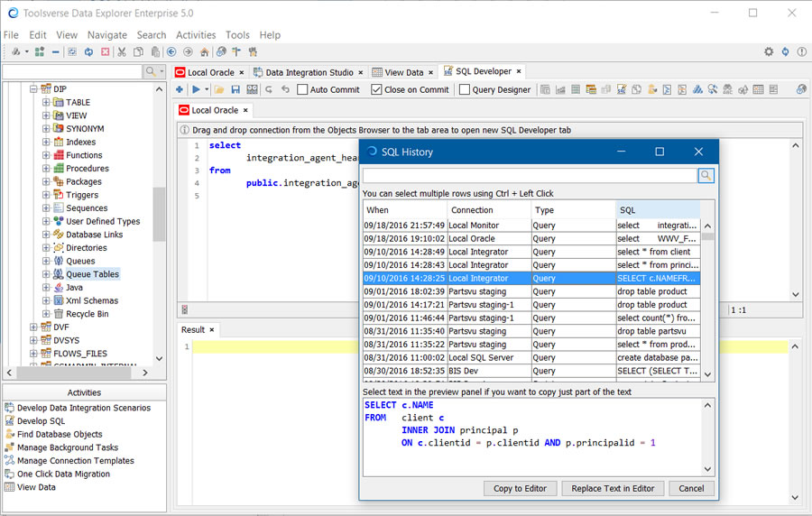Open the Navigate menu
This screenshot has width=812, height=516.
tap(107, 34)
